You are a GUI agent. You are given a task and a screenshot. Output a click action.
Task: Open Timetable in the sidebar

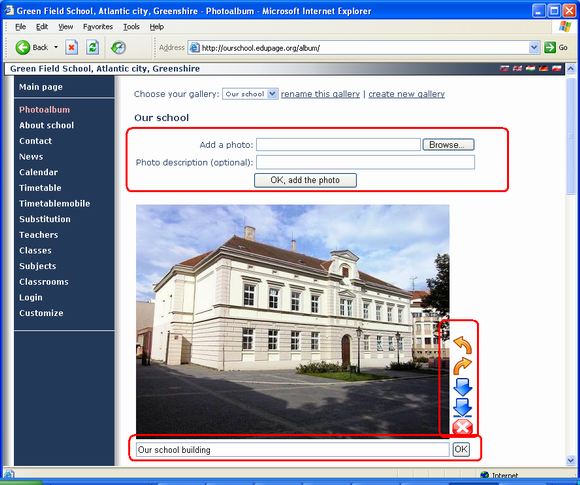click(40, 188)
